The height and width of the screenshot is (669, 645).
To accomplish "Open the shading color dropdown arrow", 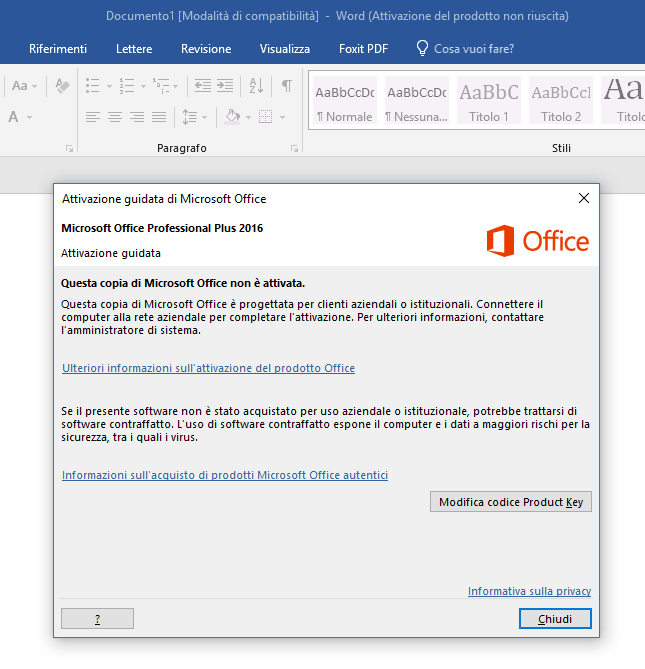I will click(248, 117).
